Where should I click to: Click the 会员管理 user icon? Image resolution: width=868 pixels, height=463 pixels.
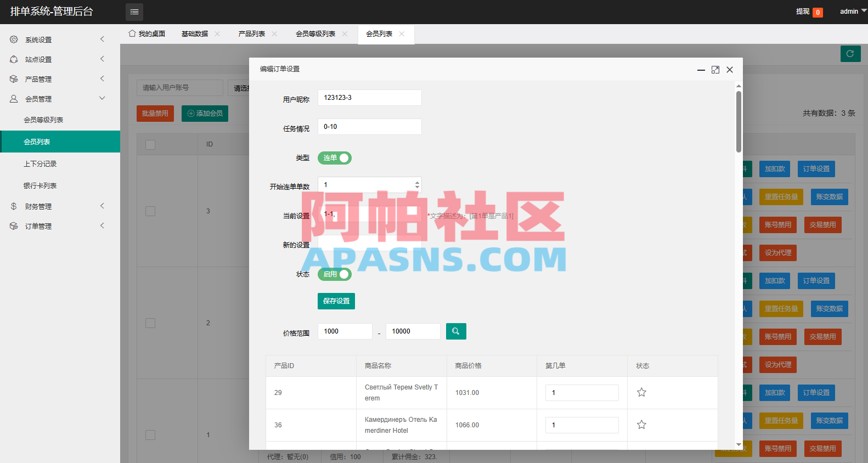[14, 99]
